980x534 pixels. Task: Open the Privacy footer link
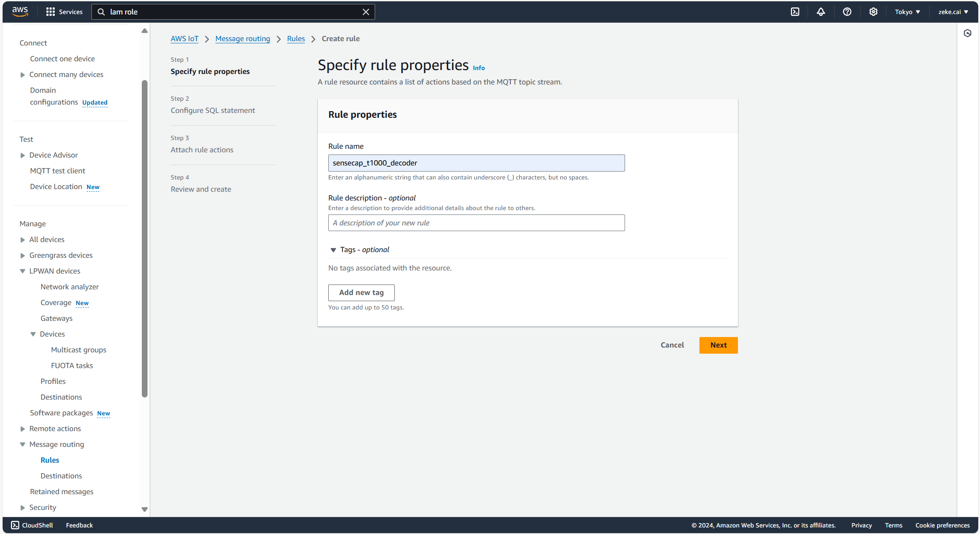coord(861,525)
